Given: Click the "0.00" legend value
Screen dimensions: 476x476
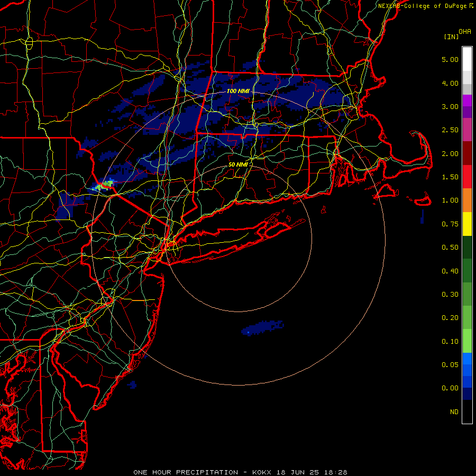Looking at the screenshot, I should click(450, 388).
